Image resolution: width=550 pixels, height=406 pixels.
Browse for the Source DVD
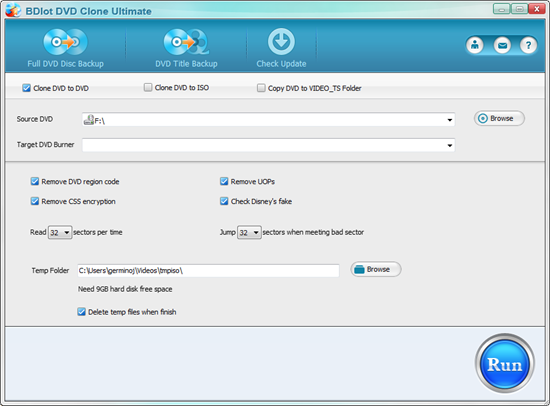click(x=499, y=118)
